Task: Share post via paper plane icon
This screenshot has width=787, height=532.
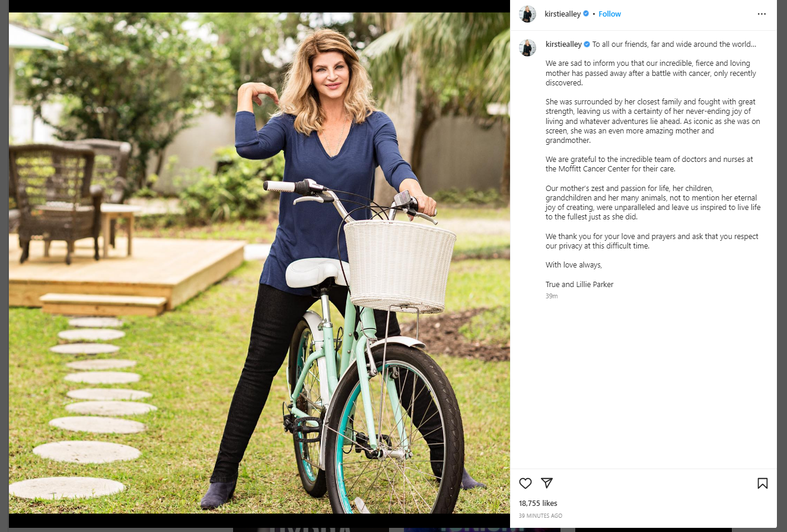Action: coord(547,483)
